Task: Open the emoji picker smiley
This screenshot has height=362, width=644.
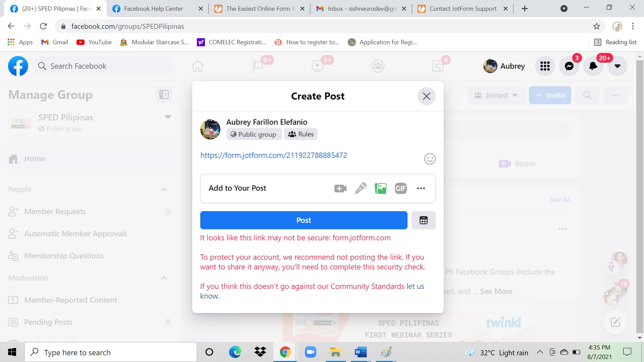Action: click(x=430, y=159)
